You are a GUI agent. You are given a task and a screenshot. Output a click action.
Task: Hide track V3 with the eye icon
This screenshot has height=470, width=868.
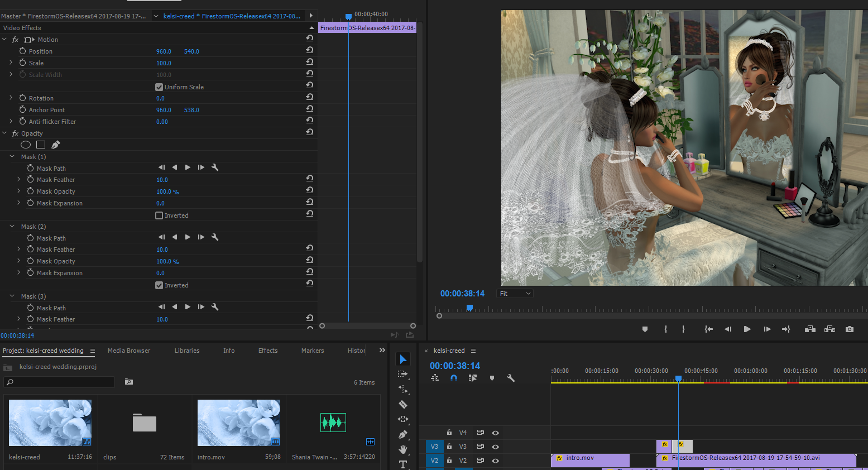(495, 447)
